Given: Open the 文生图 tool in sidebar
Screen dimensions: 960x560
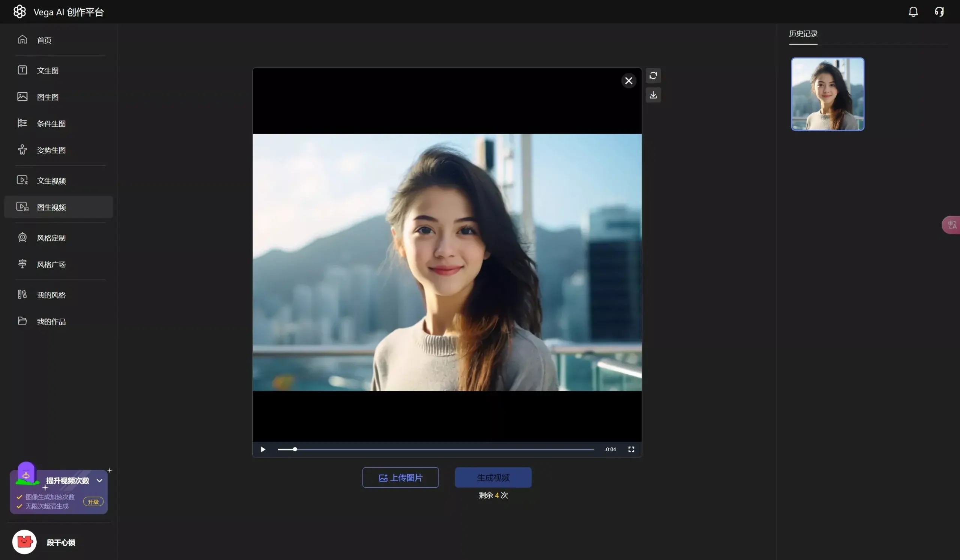Looking at the screenshot, I should point(48,70).
